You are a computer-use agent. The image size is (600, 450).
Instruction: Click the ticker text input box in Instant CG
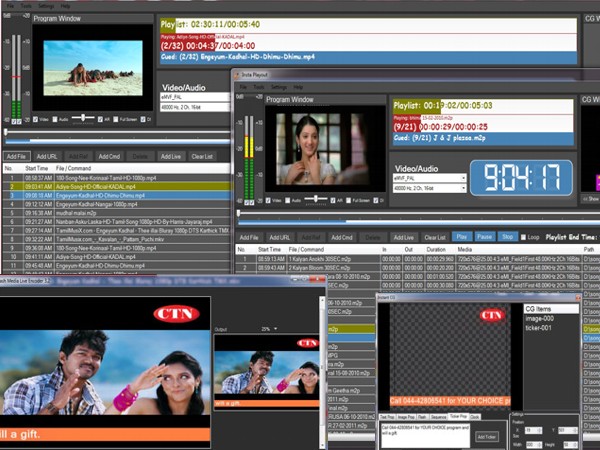click(425, 435)
